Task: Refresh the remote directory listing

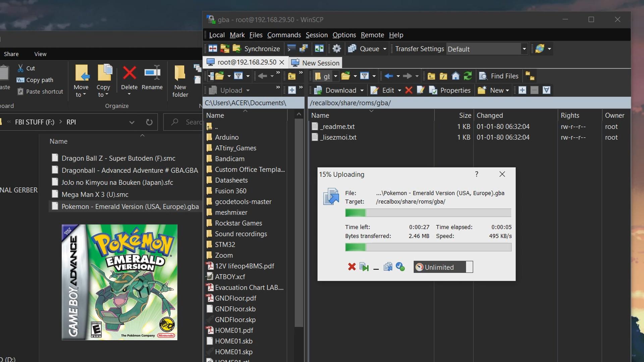Action: 468,76
